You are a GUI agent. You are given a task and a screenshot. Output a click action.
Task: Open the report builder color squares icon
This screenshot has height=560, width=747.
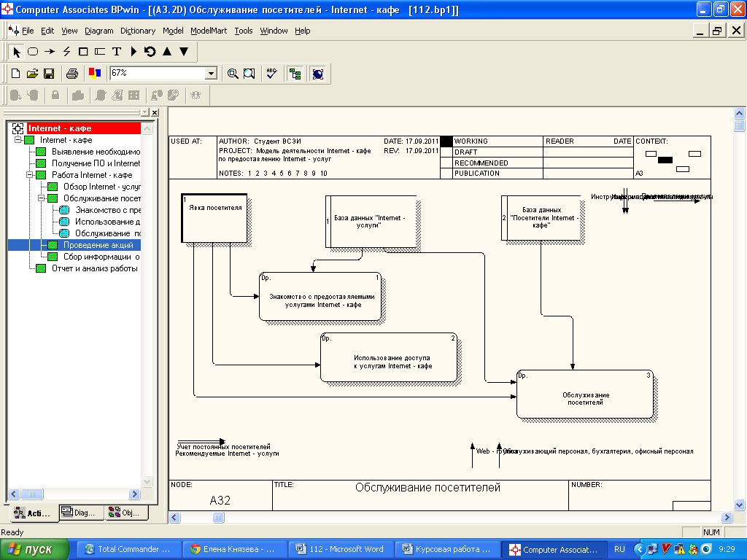coord(95,74)
